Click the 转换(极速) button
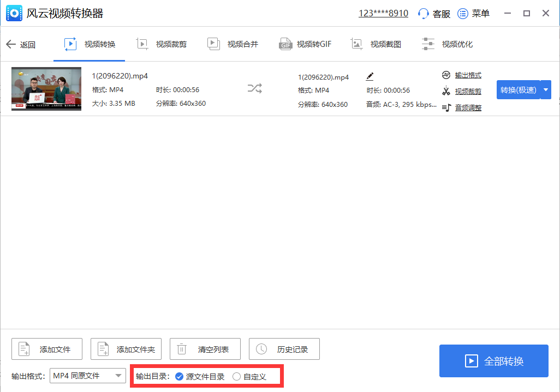Image resolution: width=560 pixels, height=392 pixels. point(518,90)
